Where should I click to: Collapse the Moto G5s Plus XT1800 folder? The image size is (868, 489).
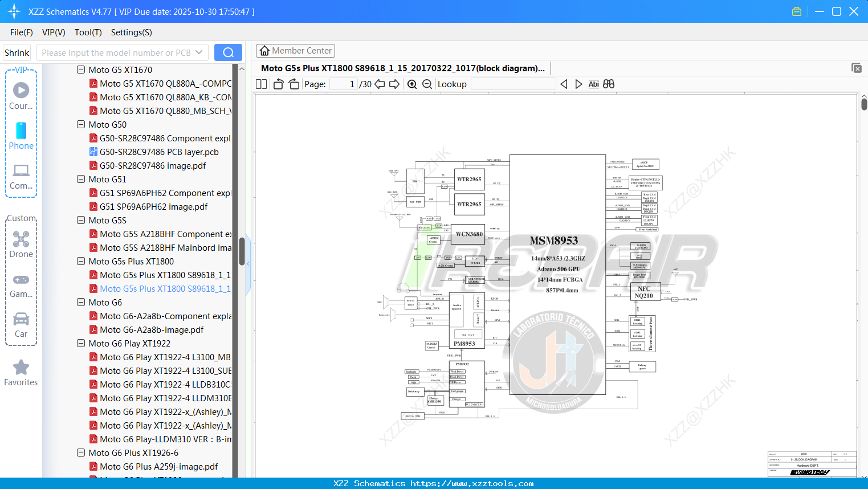pos(81,261)
